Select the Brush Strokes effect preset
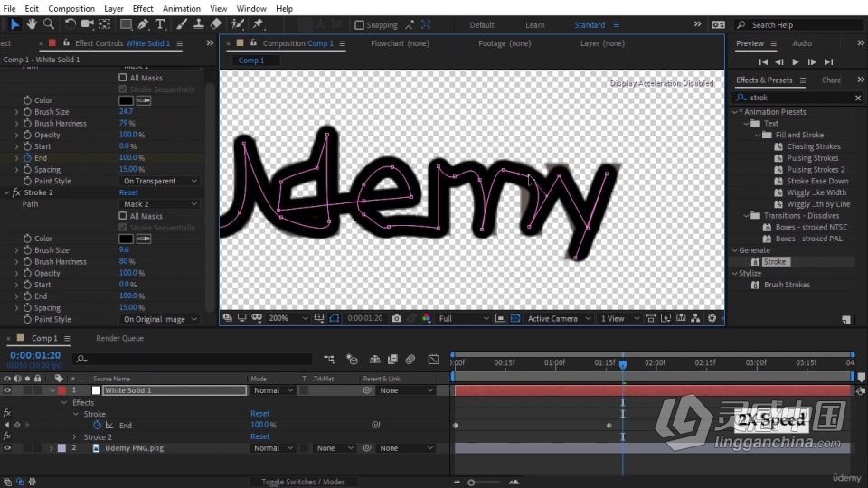 point(787,285)
